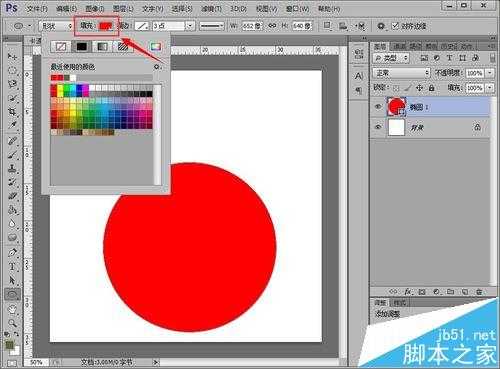
Task: Open the 文件(F) menu
Action: point(37,8)
